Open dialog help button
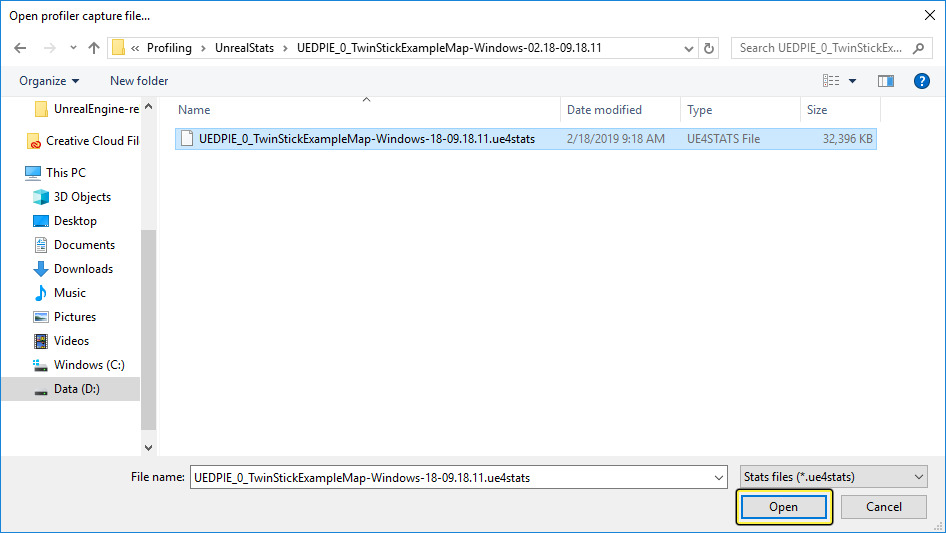The height and width of the screenshot is (533, 946). pos(921,81)
